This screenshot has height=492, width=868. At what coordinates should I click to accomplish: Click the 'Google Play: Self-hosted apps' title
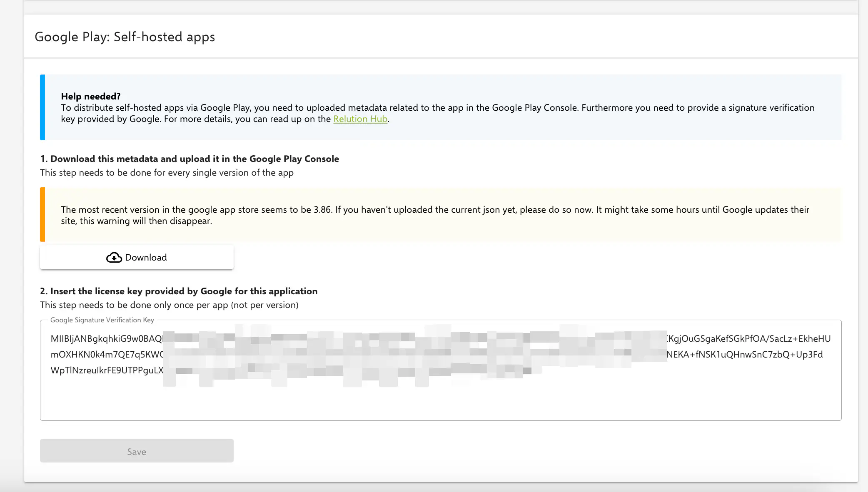125,37
